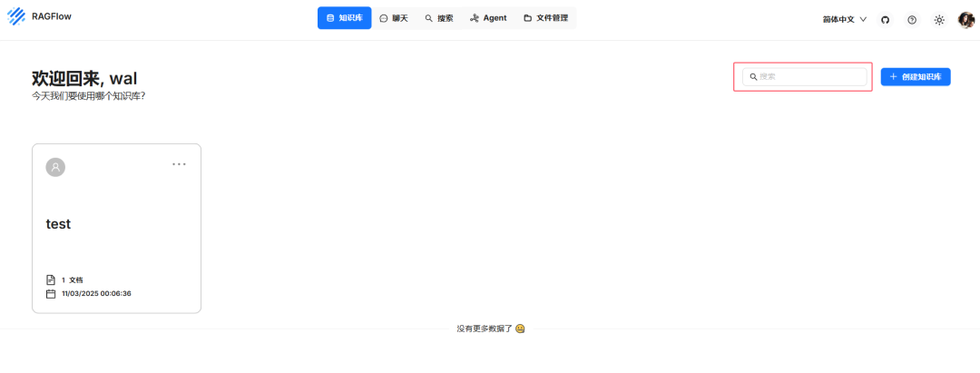Open the user avatar profile
The height and width of the screenshot is (373, 980).
tap(966, 19)
